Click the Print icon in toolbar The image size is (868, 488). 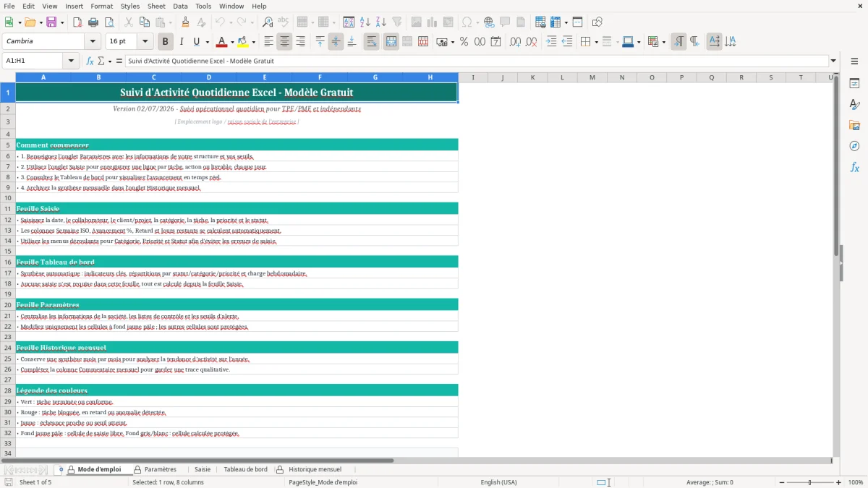coord(93,22)
